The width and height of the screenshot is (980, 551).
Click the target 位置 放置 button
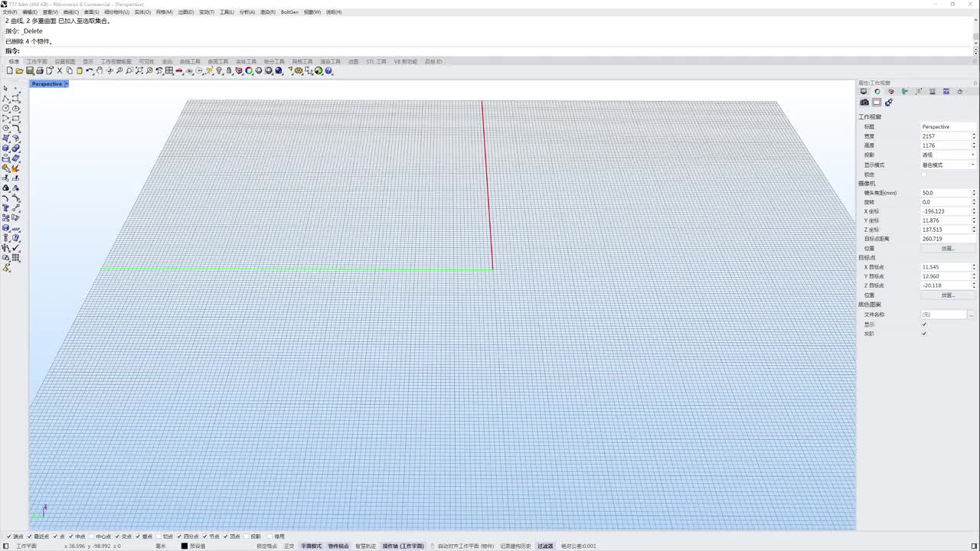(948, 295)
